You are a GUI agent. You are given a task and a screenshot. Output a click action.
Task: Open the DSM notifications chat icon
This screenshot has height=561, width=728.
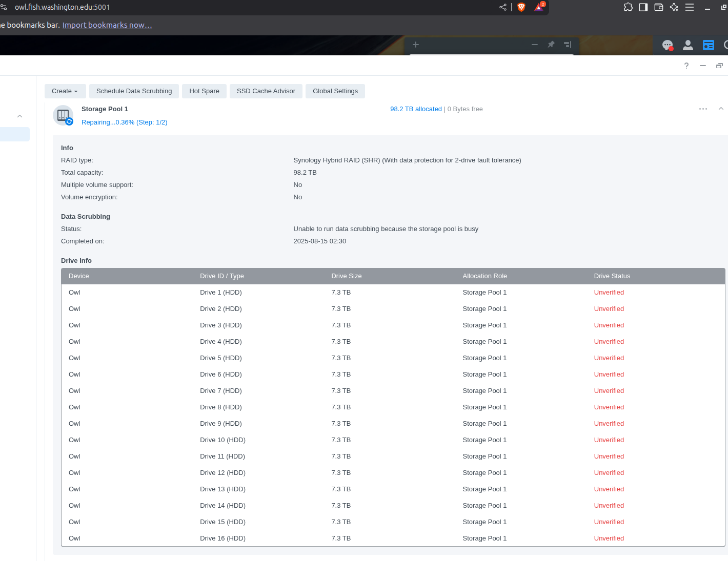(x=667, y=45)
